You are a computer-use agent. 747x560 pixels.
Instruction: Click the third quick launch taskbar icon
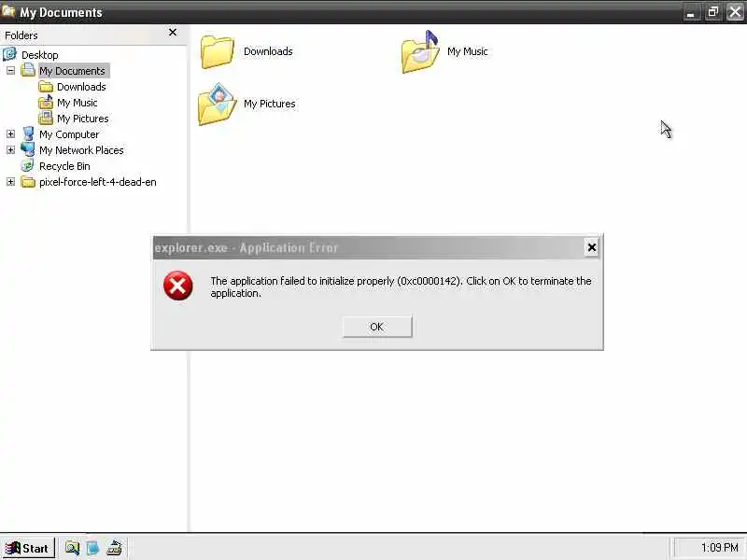pos(114,548)
